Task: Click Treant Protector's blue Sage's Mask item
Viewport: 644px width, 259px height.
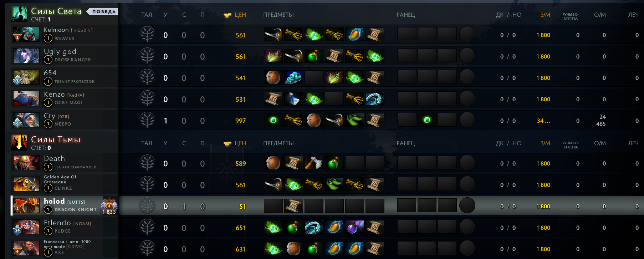Action: [x=293, y=77]
